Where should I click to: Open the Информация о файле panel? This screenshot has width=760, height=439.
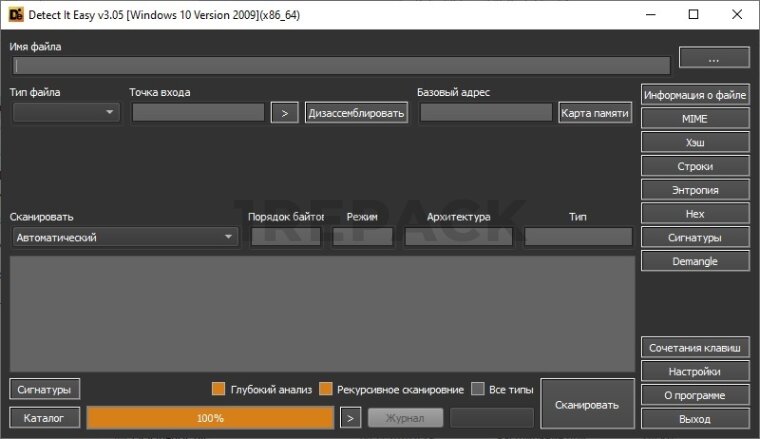[x=694, y=95]
